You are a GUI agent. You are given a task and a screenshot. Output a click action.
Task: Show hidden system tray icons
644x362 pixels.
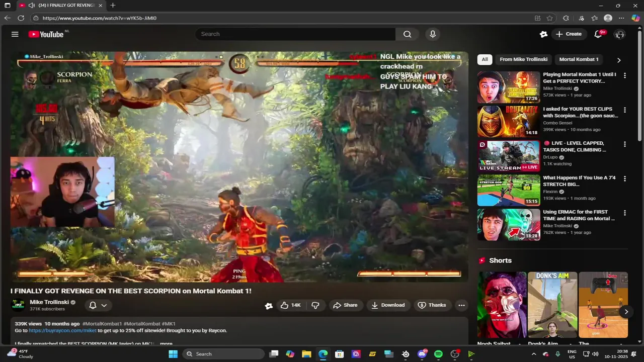(x=534, y=354)
